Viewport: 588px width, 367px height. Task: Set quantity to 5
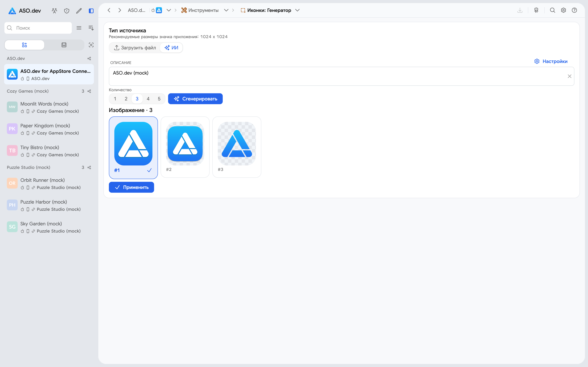tap(159, 99)
